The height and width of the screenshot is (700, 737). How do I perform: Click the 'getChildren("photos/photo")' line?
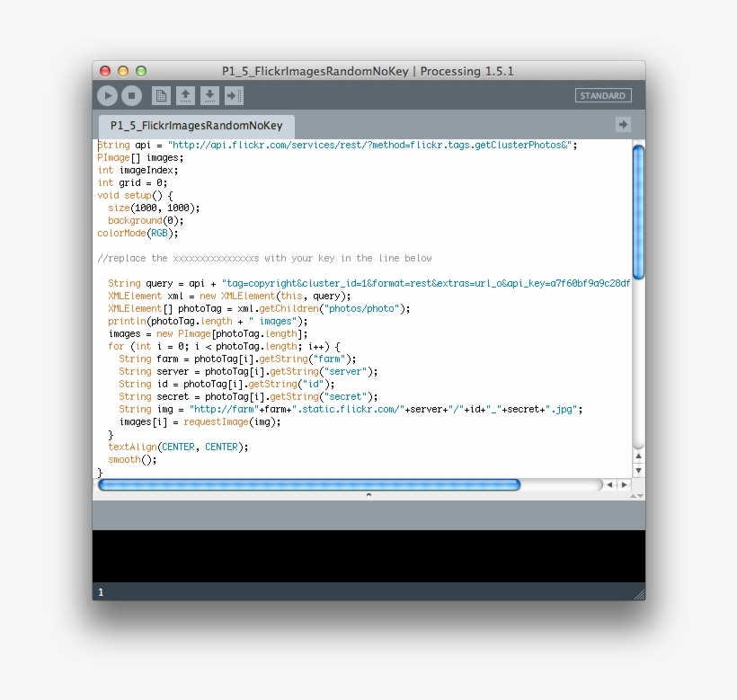[x=259, y=308]
